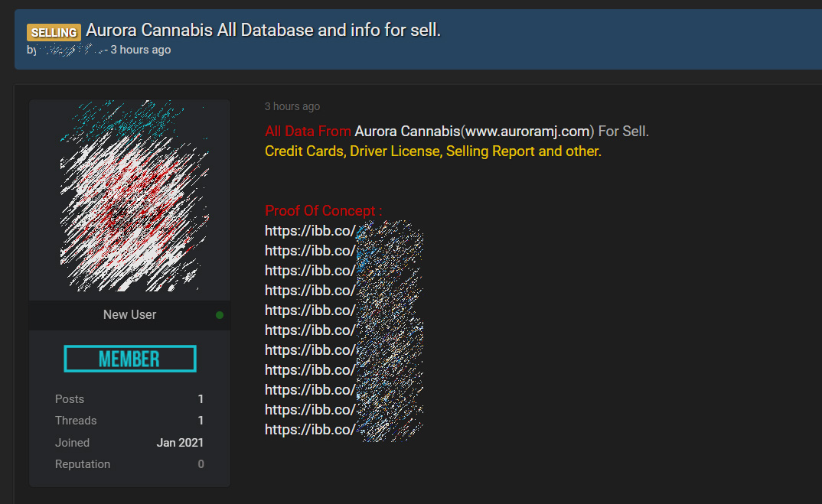Click the 3 hours ago time in thread header
This screenshot has height=504, width=822.
coord(141,50)
